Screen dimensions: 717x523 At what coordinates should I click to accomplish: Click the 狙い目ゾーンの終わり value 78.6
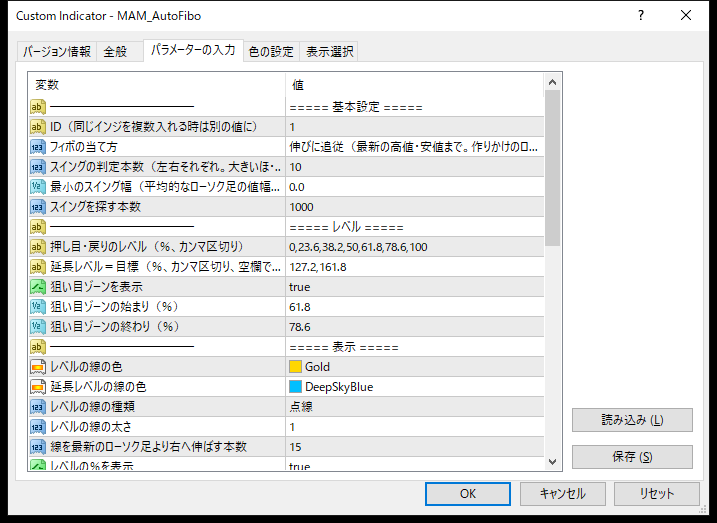[415, 327]
